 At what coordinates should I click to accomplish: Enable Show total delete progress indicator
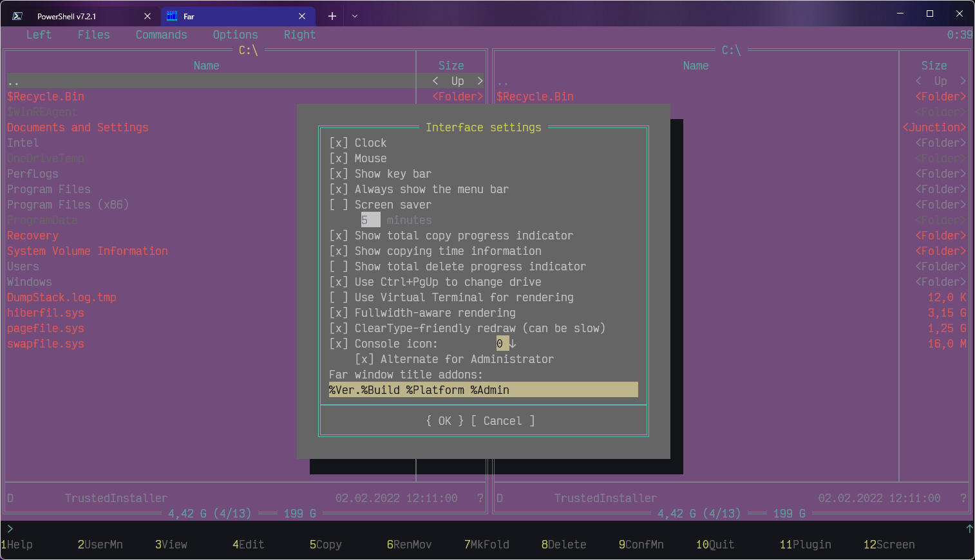339,266
